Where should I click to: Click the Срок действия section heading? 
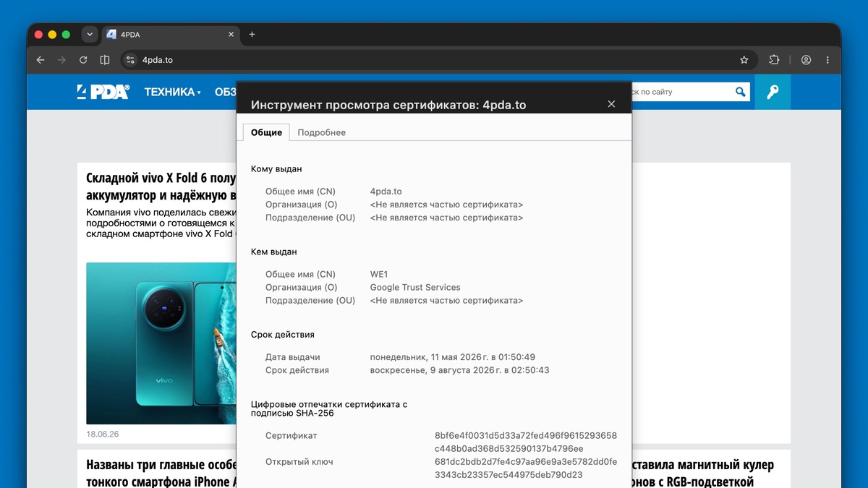tap(283, 335)
